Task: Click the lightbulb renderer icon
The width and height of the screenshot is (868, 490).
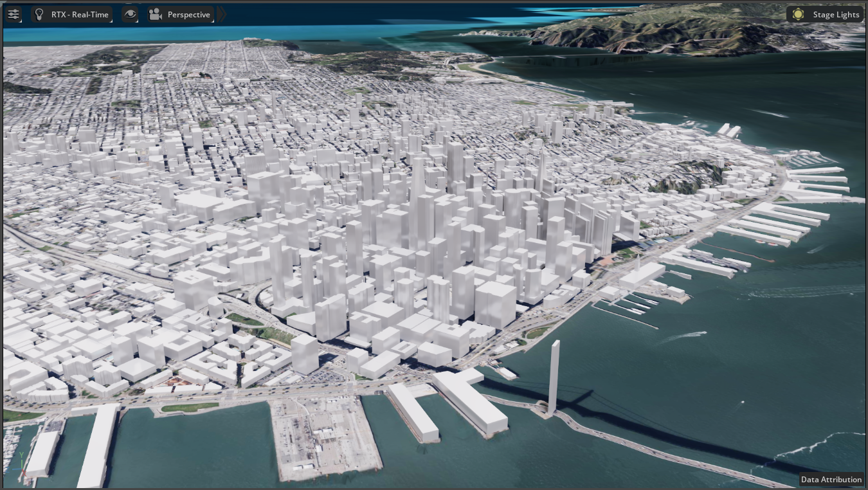Action: [39, 14]
